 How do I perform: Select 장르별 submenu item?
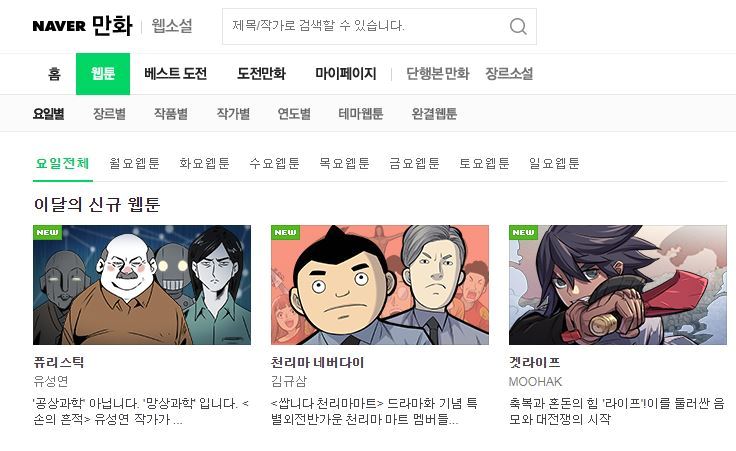109,114
